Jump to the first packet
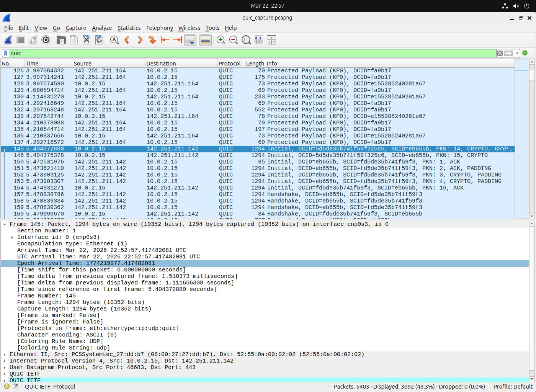The image size is (536, 392). 165,40
